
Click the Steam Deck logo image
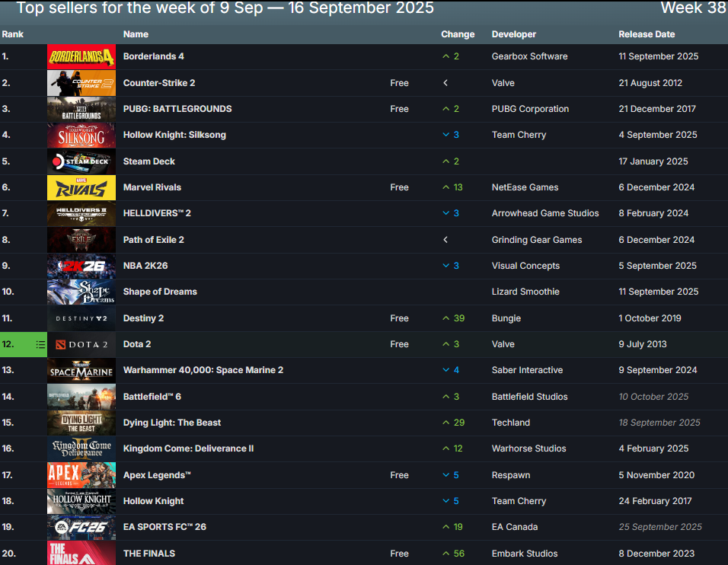tap(81, 161)
